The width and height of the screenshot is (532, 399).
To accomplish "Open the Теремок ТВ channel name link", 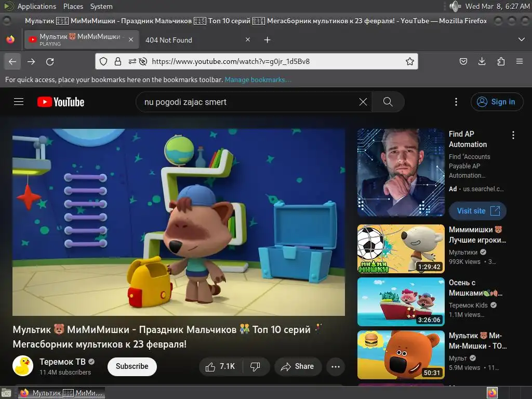I will point(62,362).
